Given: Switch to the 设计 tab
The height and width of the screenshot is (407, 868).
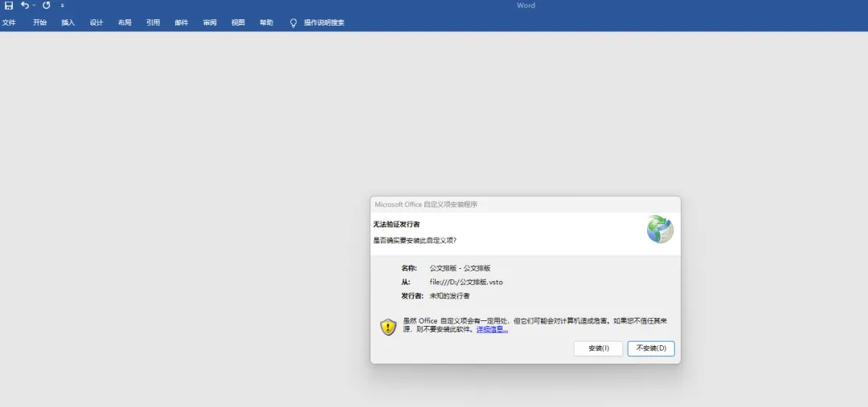Looking at the screenshot, I should click(x=96, y=22).
